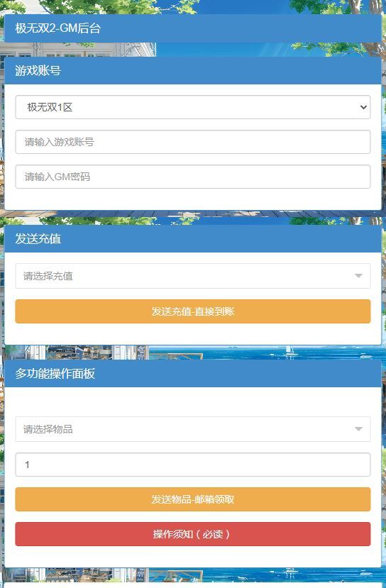Click the 发送充值-直接到账 button
Viewport: 386px width, 588px height.
(x=193, y=311)
